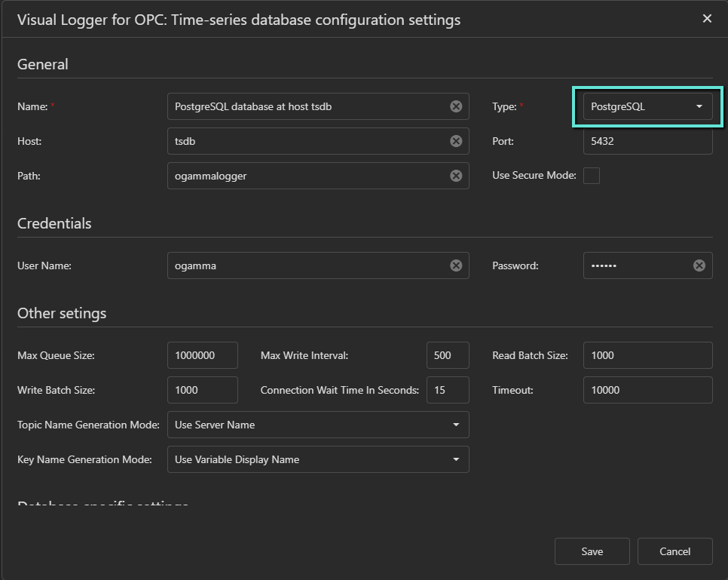Clear the Name field text
The width and height of the screenshot is (728, 580).
[x=456, y=106]
